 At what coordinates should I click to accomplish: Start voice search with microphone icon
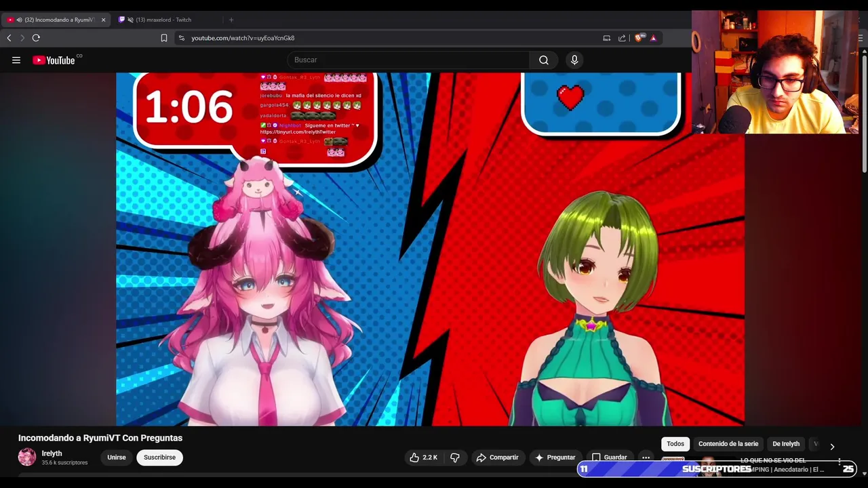[x=574, y=60]
